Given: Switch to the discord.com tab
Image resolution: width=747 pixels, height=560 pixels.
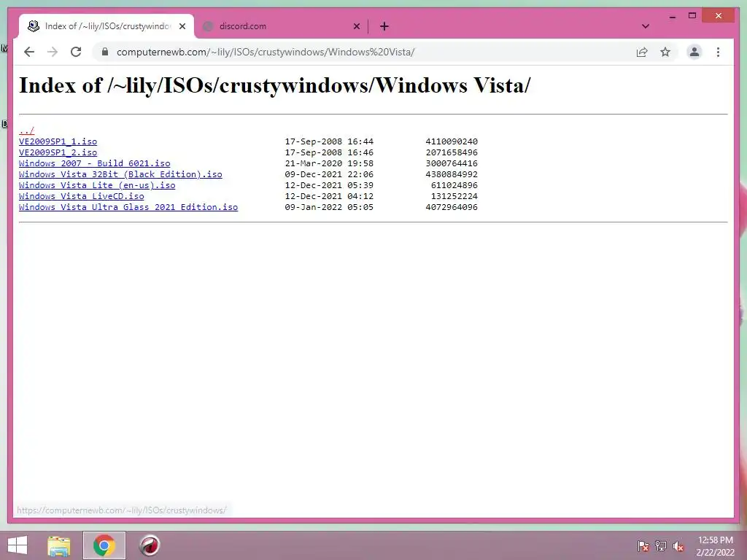Looking at the screenshot, I should pos(281,26).
